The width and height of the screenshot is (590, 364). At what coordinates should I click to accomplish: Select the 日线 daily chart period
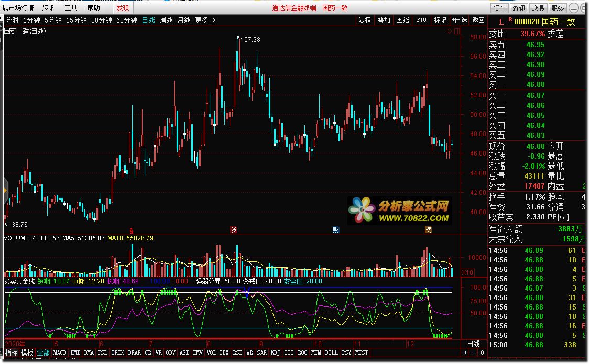click(148, 20)
